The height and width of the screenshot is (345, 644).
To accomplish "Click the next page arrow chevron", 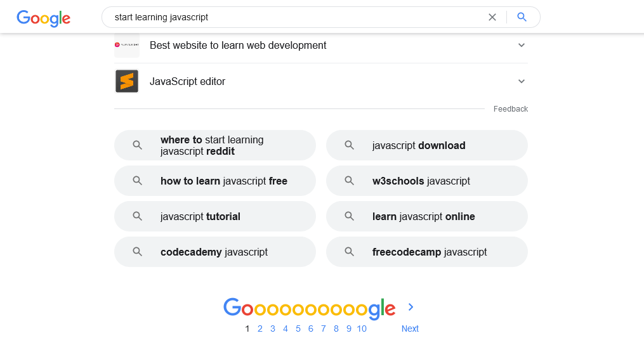I will [x=411, y=307].
